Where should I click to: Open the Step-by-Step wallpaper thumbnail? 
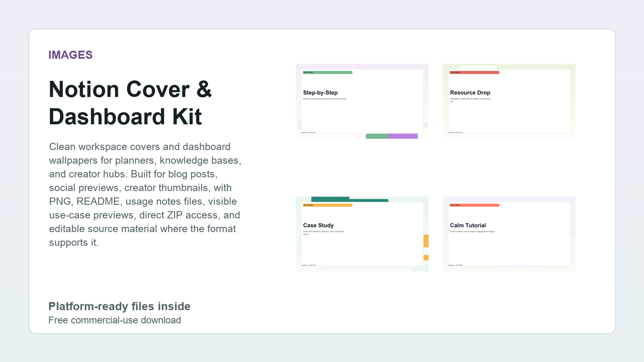pyautogui.click(x=362, y=101)
